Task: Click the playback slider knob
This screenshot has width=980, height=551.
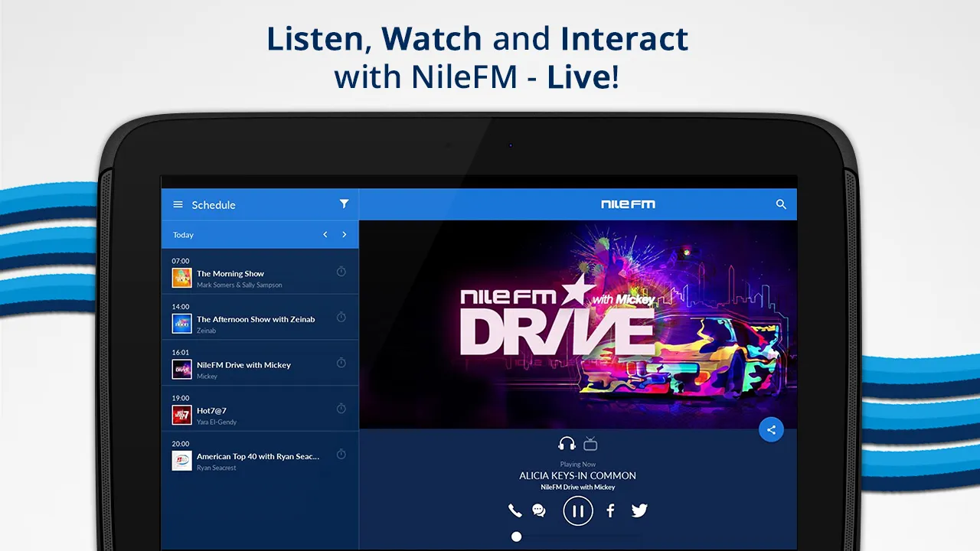Action: tap(516, 536)
